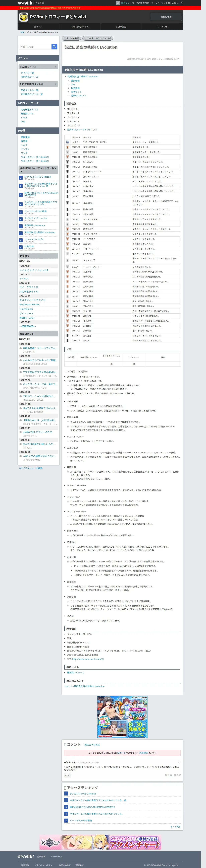206x868 pixels.
Task: Click the bronze trophy icon for 見習い準遊撃士
Action: pos(67,147)
